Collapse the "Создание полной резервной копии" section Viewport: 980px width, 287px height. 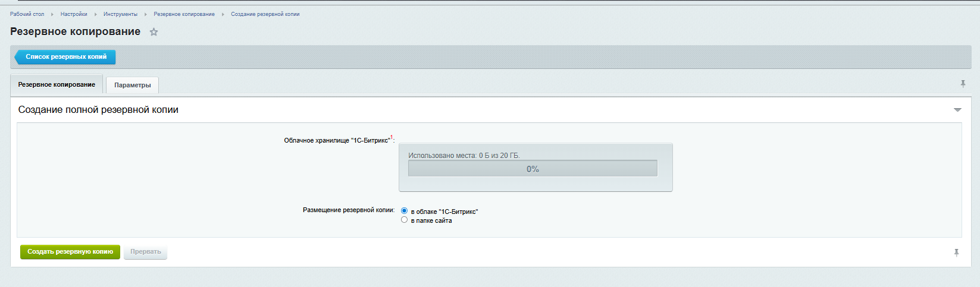[957, 110]
